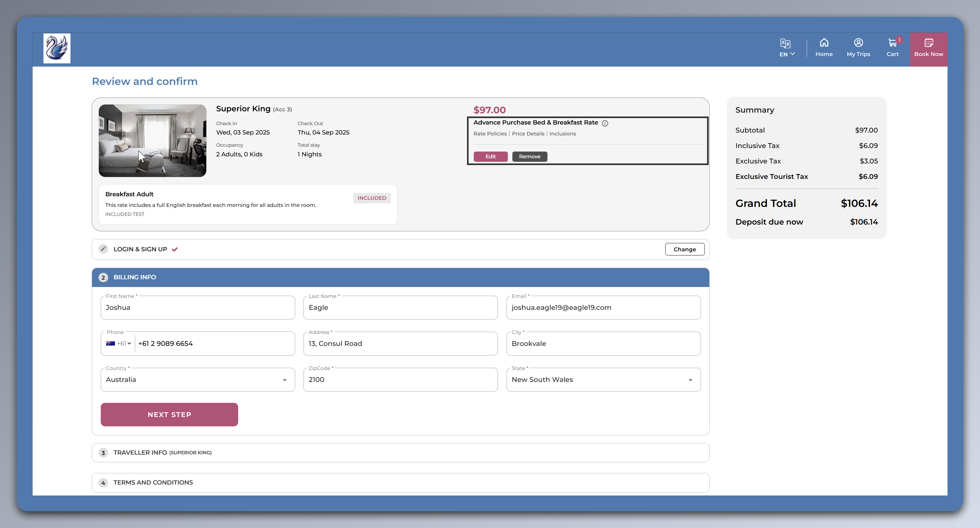
Task: Go to Home via house icon
Action: click(824, 42)
